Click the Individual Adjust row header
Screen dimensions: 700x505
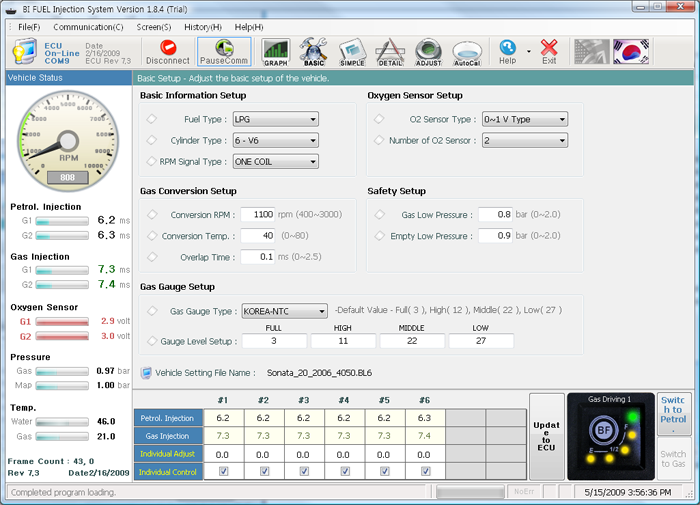[x=168, y=454]
